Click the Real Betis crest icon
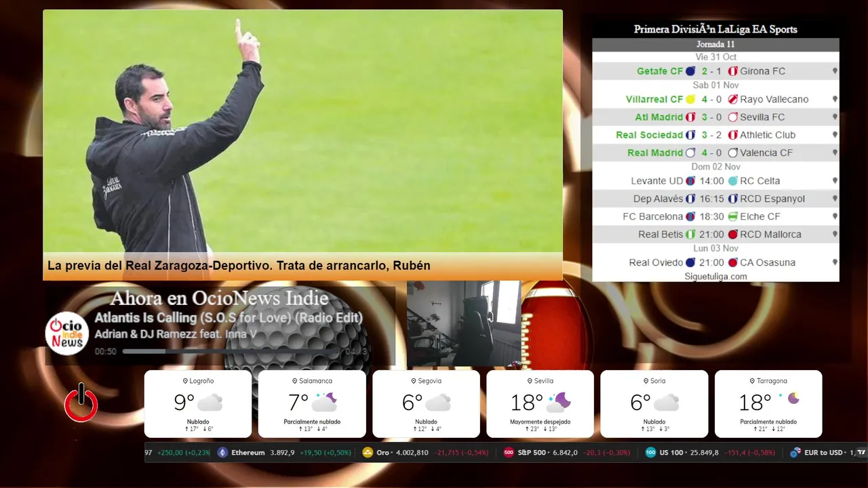This screenshot has width=868, height=488. tap(690, 235)
